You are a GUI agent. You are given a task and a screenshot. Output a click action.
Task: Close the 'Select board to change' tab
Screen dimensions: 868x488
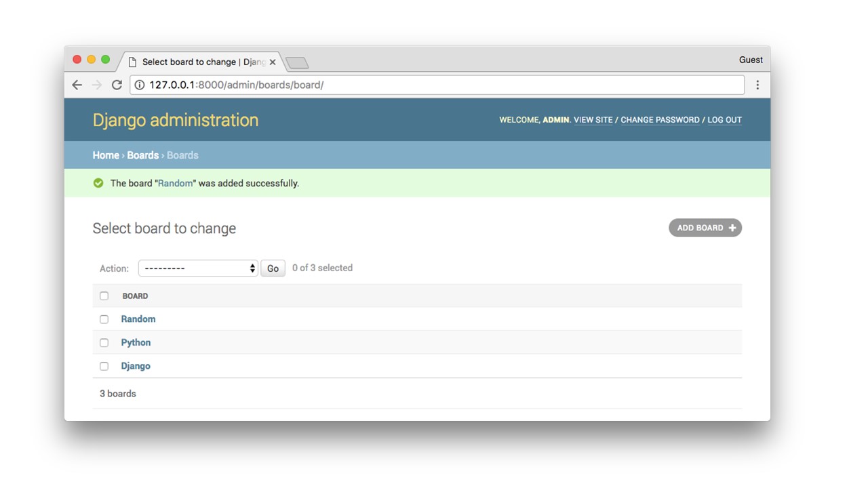pos(273,62)
